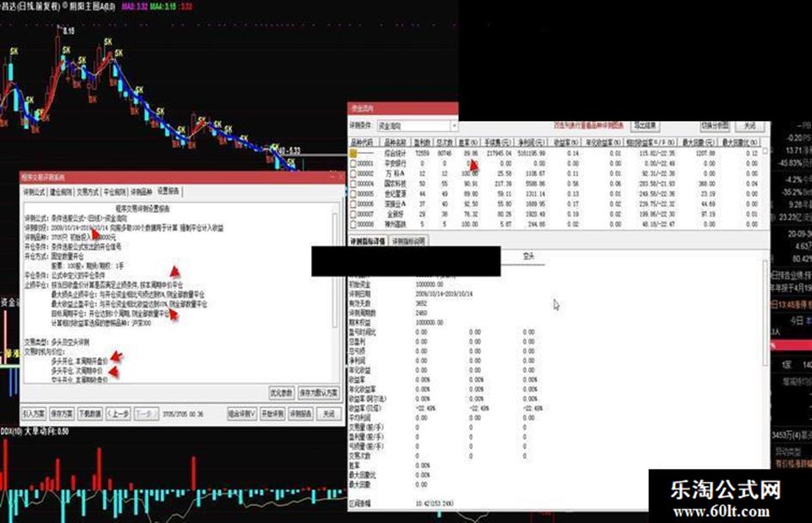This screenshot has width=812, height=523.
Task: Open the 交易方式 tab
Action: pos(88,192)
